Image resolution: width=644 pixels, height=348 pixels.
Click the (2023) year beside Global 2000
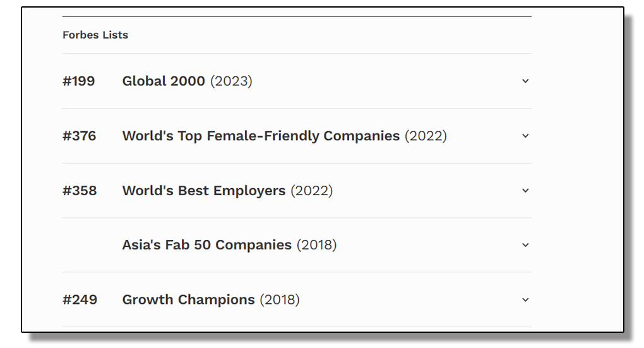tap(231, 81)
